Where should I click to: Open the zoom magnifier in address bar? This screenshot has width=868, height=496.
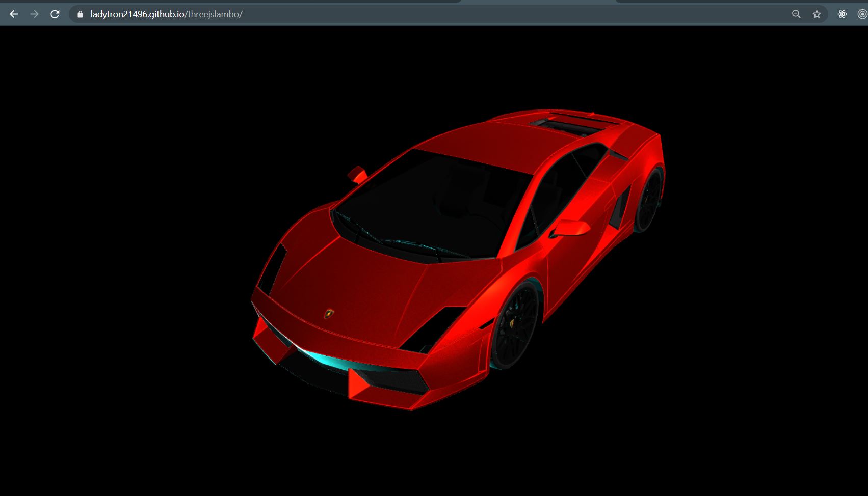pos(796,14)
